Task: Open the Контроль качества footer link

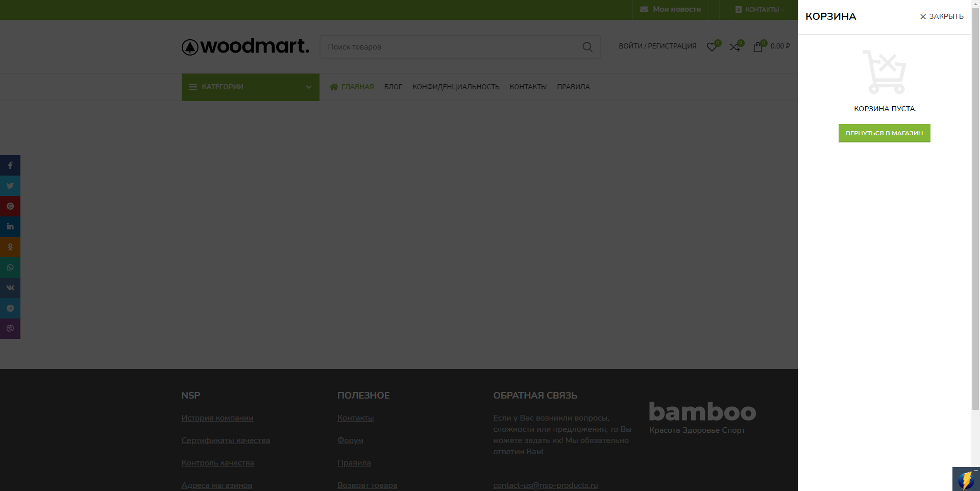Action: [218, 463]
